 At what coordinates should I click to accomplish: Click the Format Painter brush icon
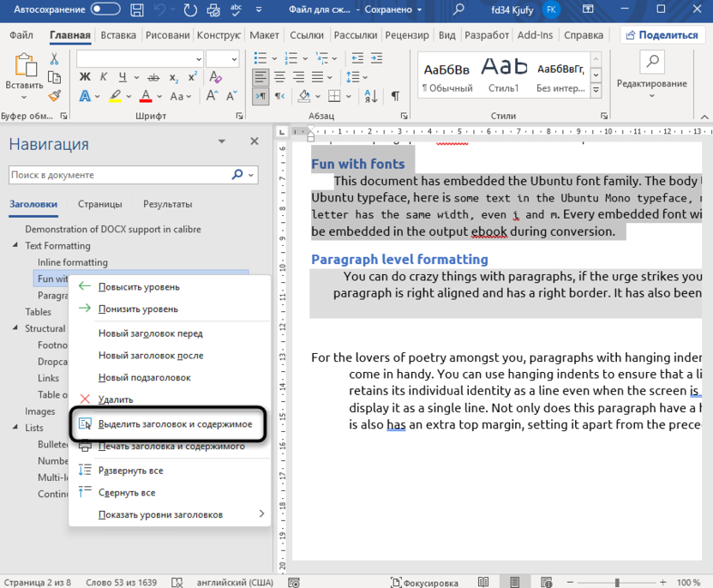pos(54,97)
